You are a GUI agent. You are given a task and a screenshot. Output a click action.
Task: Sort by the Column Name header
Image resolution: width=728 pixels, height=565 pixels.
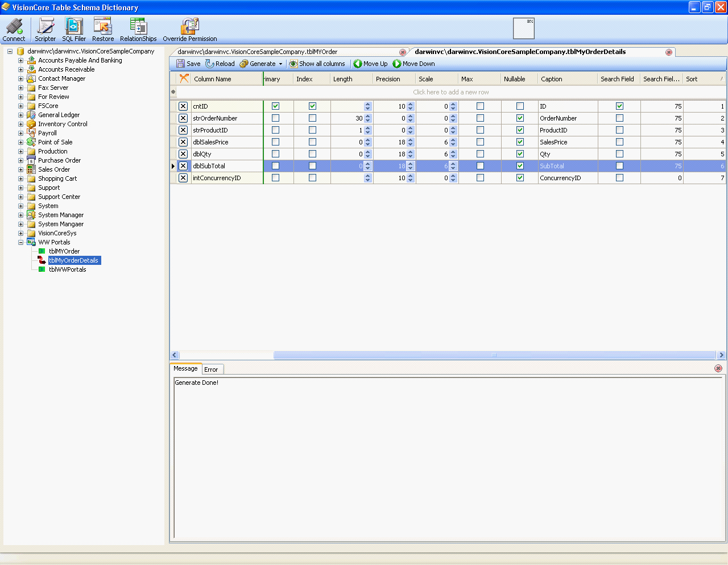(226, 79)
